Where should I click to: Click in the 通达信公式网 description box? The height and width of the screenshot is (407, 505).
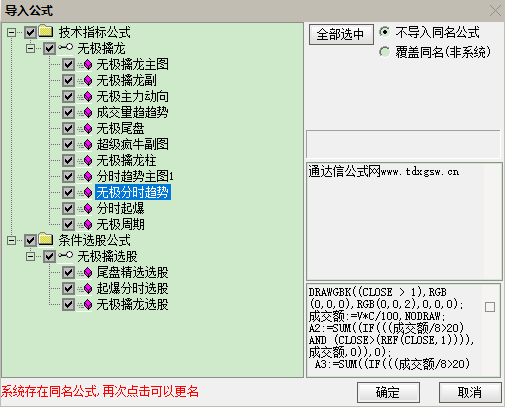(404, 221)
